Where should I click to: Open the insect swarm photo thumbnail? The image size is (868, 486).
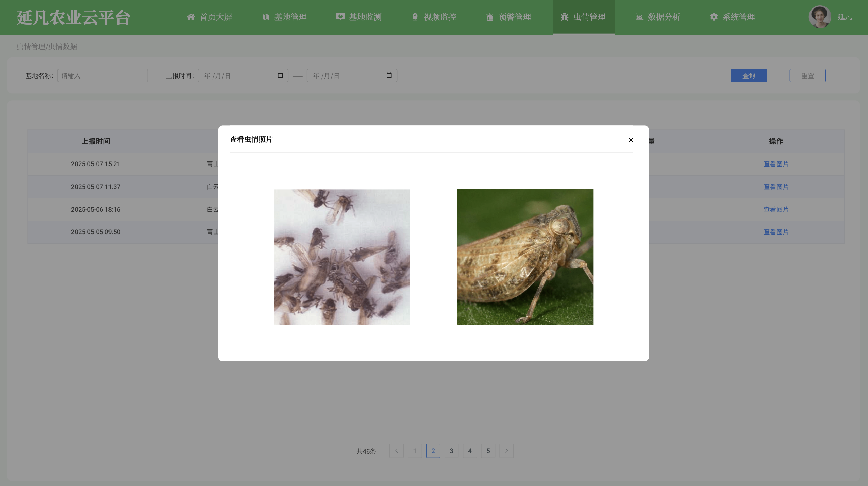pos(342,257)
